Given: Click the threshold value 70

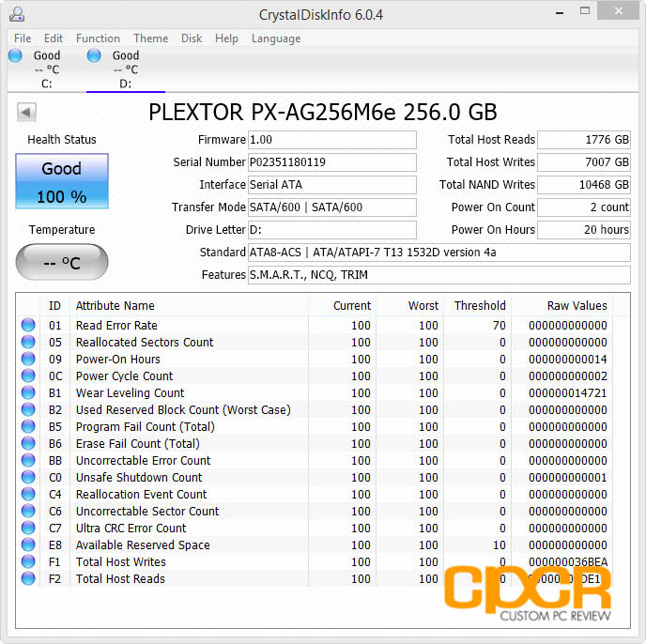Looking at the screenshot, I should (x=499, y=325).
